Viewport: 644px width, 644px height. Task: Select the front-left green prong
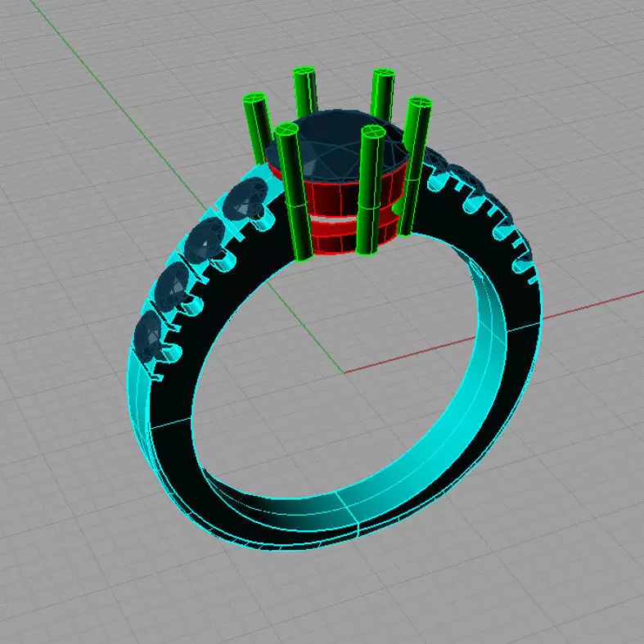(x=294, y=191)
